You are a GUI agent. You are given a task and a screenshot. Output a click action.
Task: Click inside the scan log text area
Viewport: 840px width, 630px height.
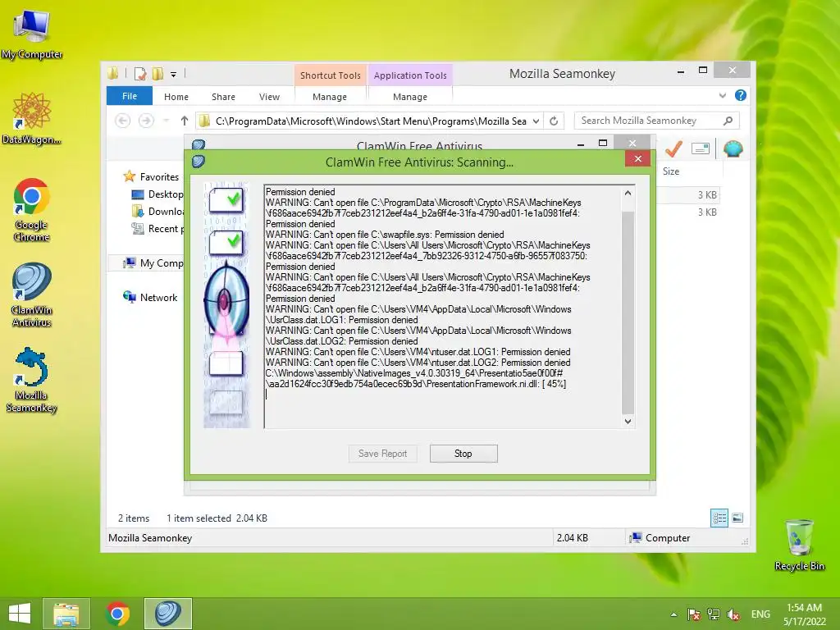(x=444, y=307)
